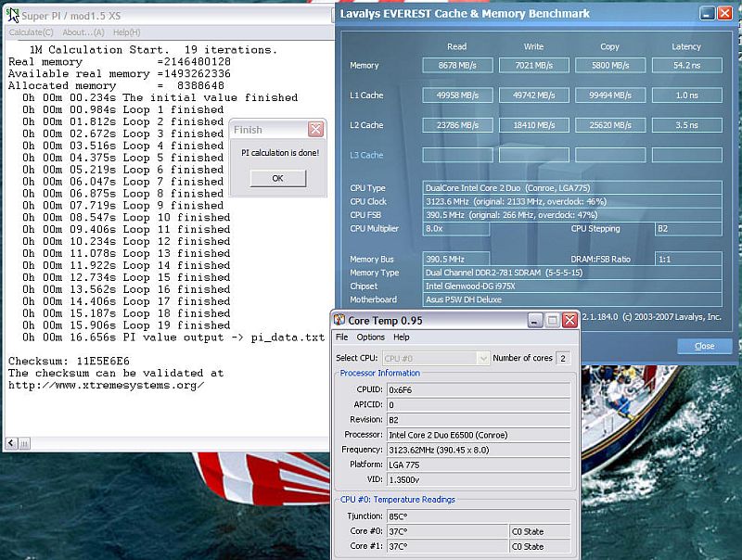The height and width of the screenshot is (560, 742).
Task: Click the L2 Cache Read value 23786 MB/s
Action: (x=457, y=125)
